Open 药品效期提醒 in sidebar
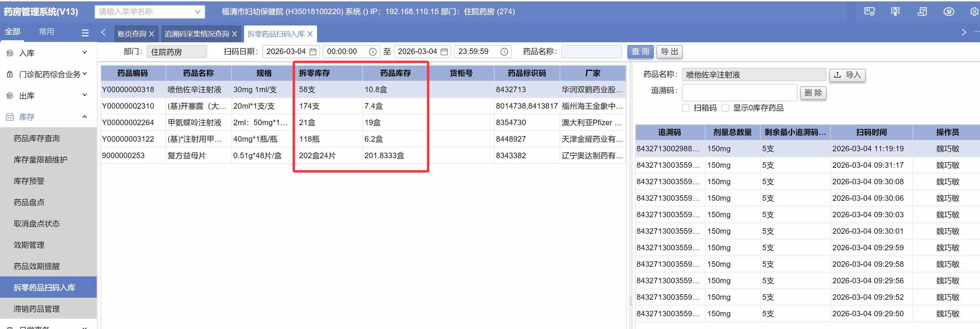This screenshot has height=329, width=980. [48, 266]
